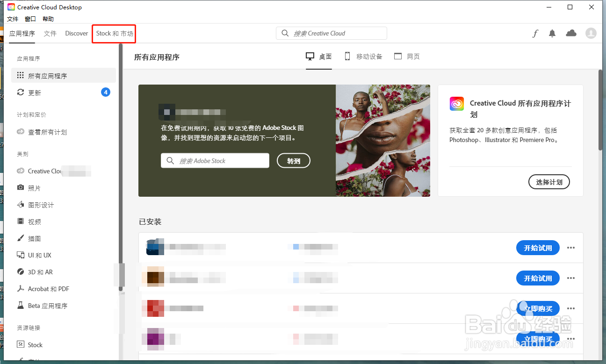Click 立即购买 for the fourth app
This screenshot has height=364, width=606.
[538, 339]
